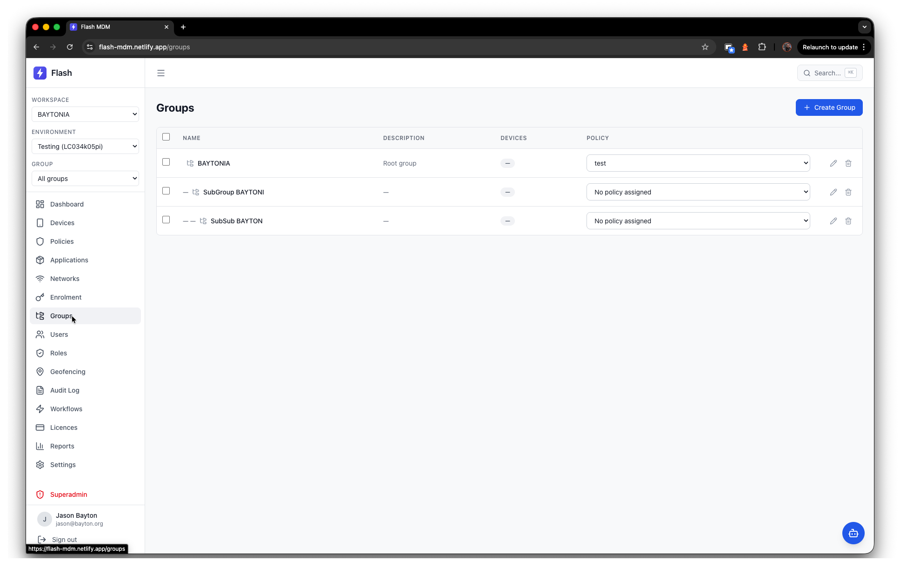900x588 pixels.
Task: Select the BAYTONIA row checkbox
Action: coord(166,162)
